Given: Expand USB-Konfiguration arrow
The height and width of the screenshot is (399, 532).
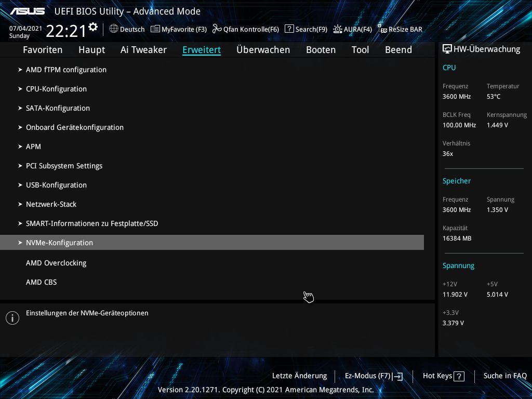Looking at the screenshot, I should (20, 185).
